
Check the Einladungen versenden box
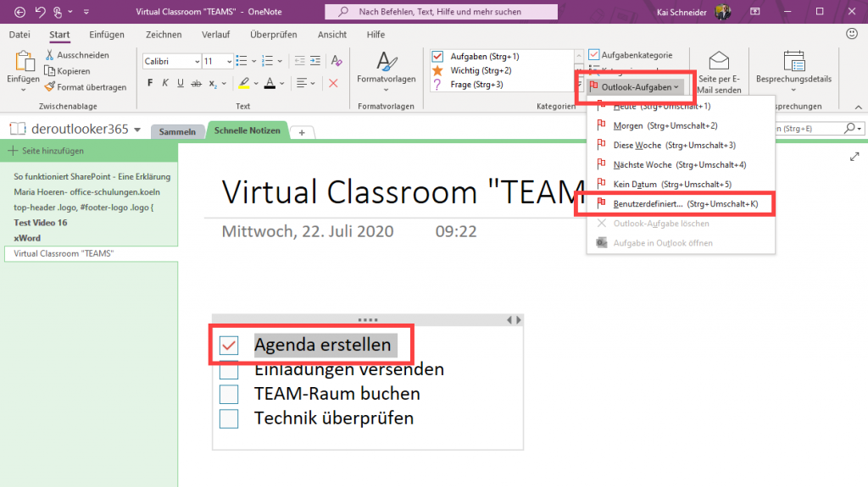229,370
